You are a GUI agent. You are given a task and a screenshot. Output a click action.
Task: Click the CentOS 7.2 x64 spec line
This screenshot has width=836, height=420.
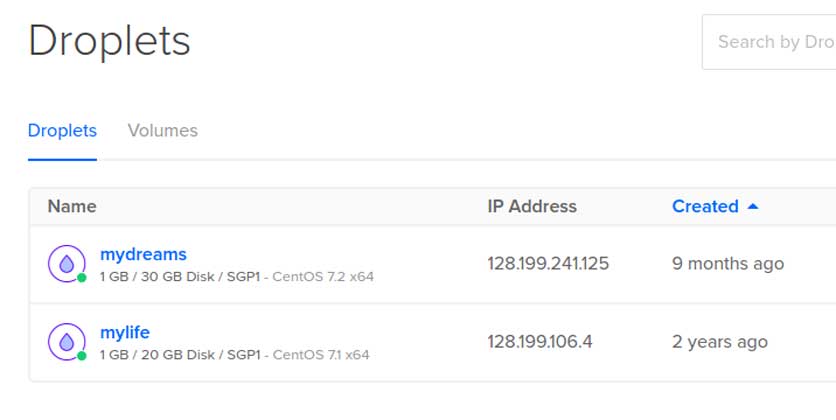[x=323, y=276]
